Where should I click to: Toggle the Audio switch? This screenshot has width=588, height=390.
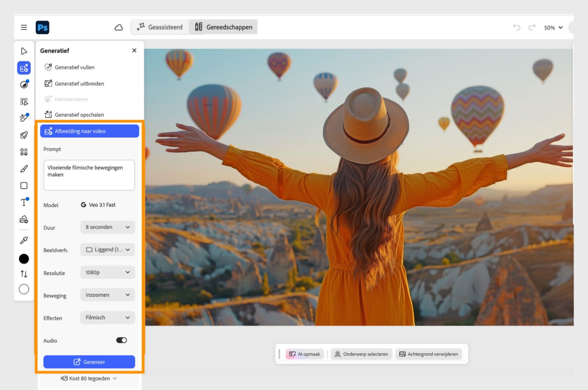tap(122, 340)
